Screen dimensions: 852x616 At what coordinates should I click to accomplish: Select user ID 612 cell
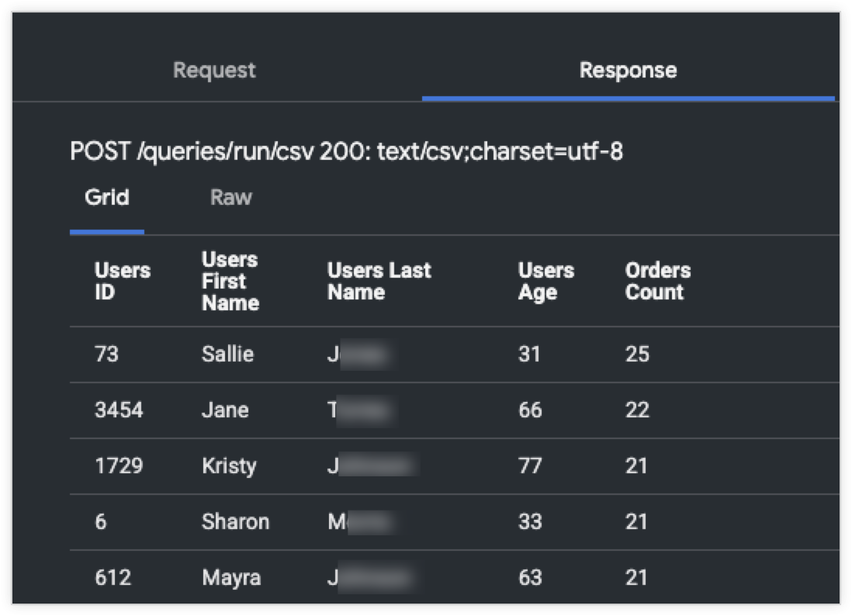112,578
